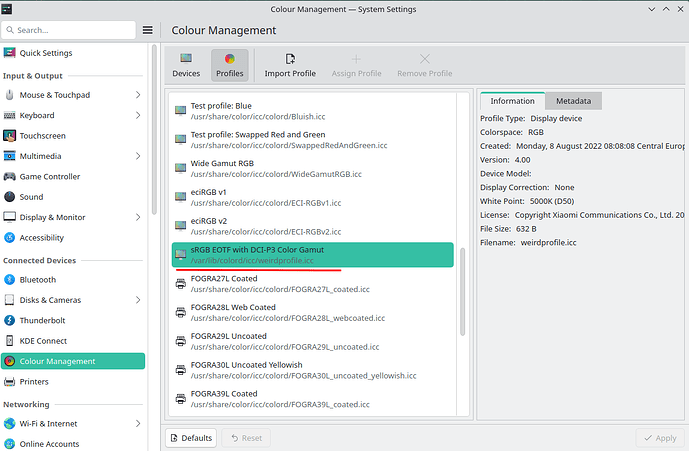Click the profile list vertical scrollbar

coord(462,300)
